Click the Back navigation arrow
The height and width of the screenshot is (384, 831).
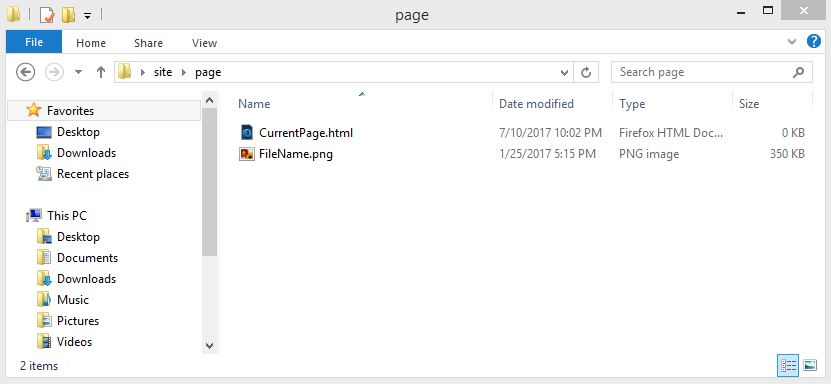25,72
